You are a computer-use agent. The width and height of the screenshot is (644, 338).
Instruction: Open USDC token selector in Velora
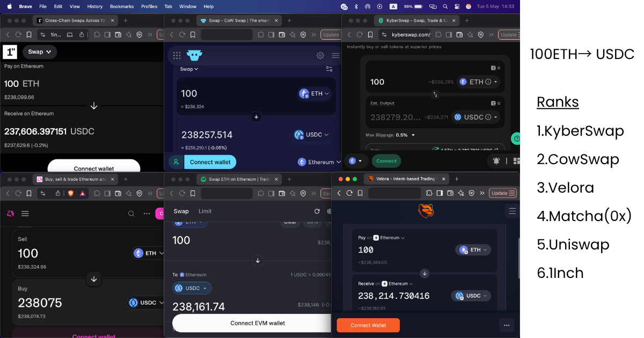(471, 296)
